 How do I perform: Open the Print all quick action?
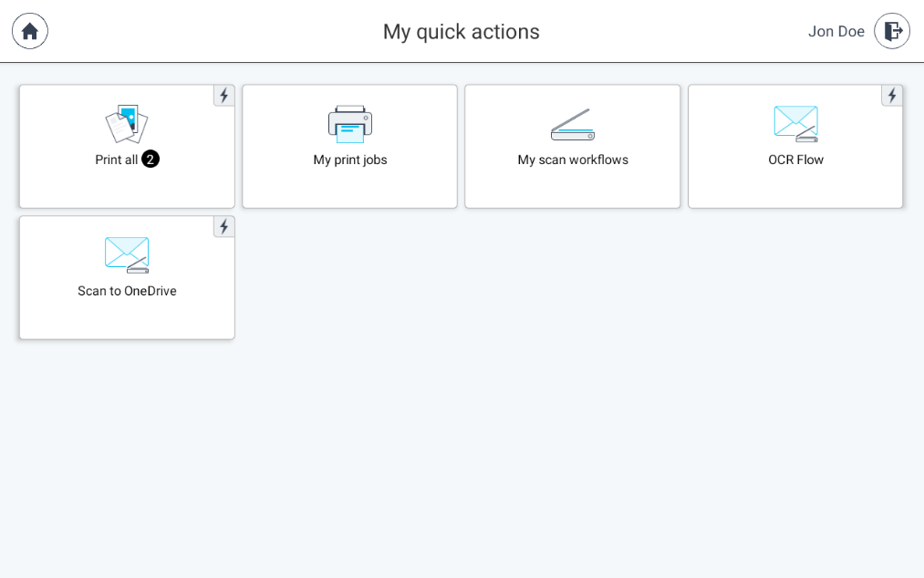pyautogui.click(x=127, y=146)
